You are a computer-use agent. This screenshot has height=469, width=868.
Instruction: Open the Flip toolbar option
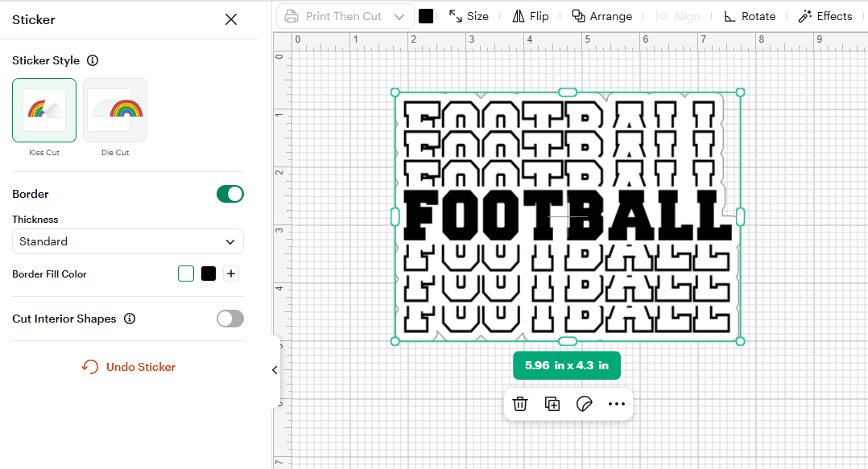[x=531, y=16]
